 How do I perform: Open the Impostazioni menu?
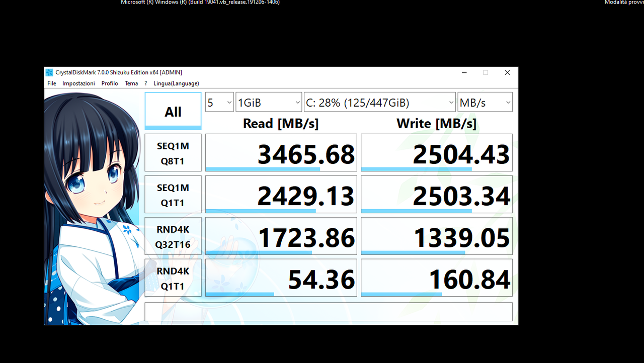[78, 83]
